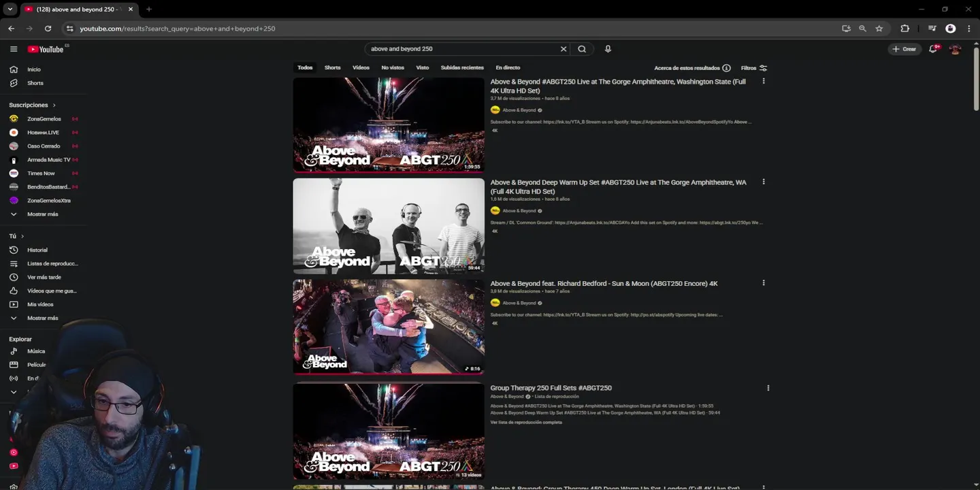Click the info icon beside Acerca de estos resultados

point(726,68)
